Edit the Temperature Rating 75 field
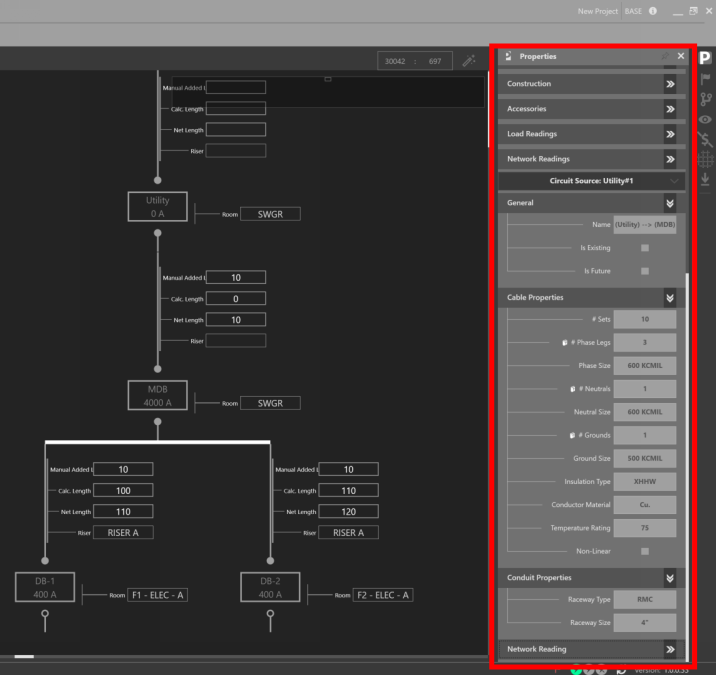The image size is (716, 675). coord(645,528)
